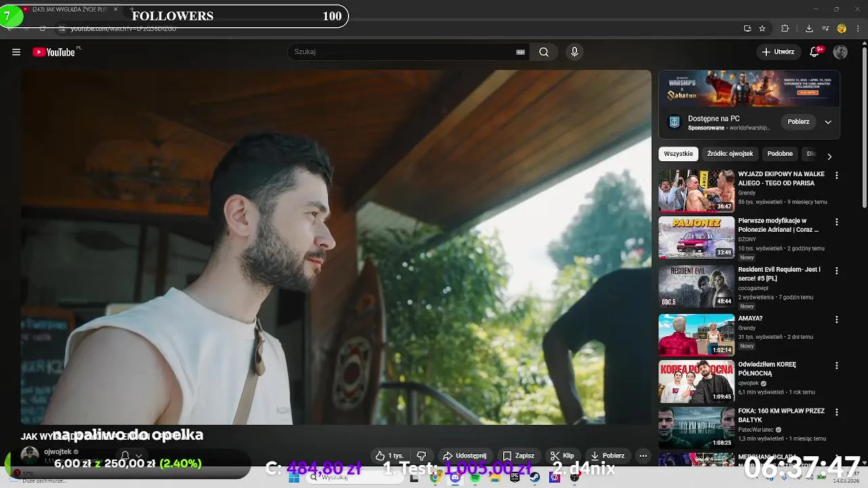The image size is (868, 488).
Task: Dislike the video with thumbs down
Action: point(421,456)
